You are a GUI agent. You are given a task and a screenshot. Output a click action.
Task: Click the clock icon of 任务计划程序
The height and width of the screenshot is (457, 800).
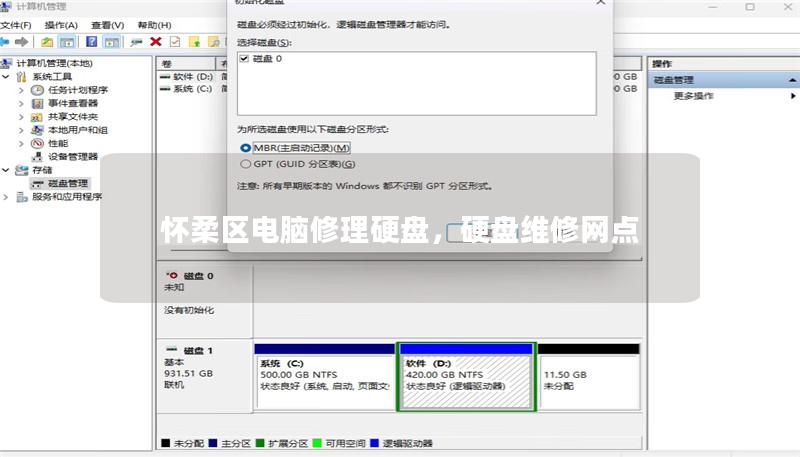(x=37, y=90)
